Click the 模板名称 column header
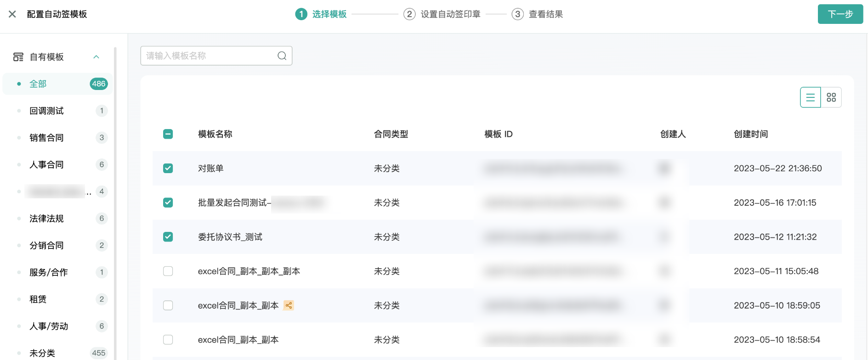868x360 pixels. pyautogui.click(x=215, y=134)
